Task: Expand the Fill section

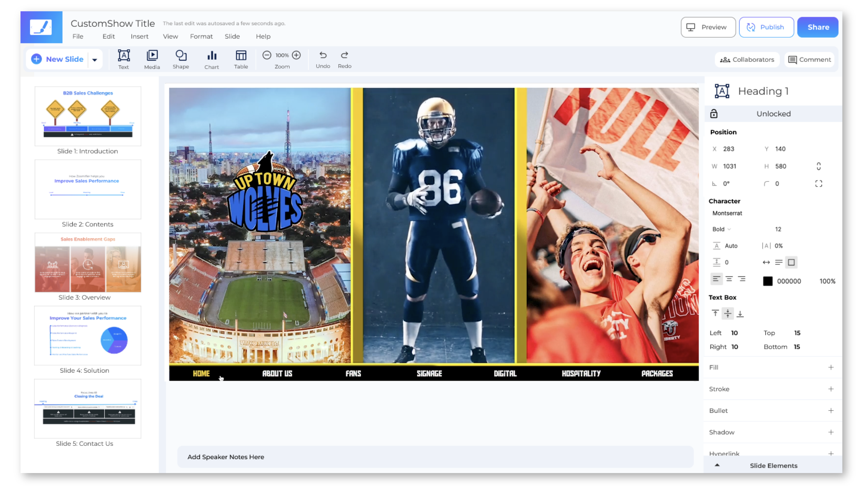Action: click(x=831, y=367)
